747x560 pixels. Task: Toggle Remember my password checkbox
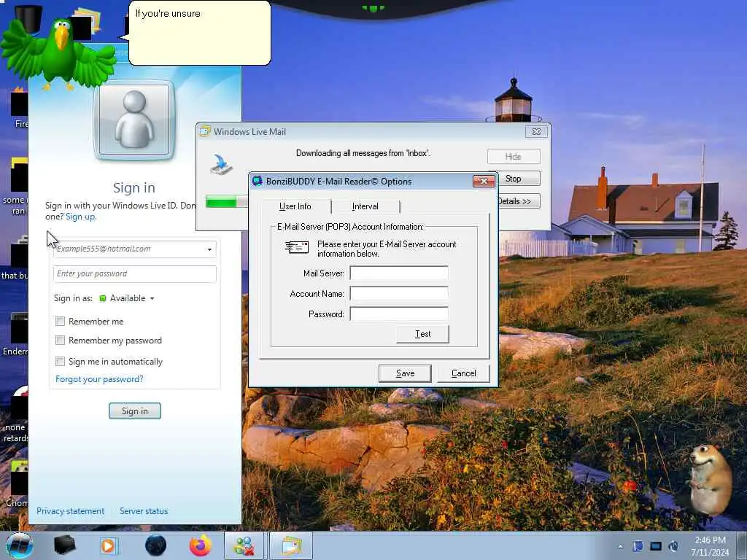point(60,341)
